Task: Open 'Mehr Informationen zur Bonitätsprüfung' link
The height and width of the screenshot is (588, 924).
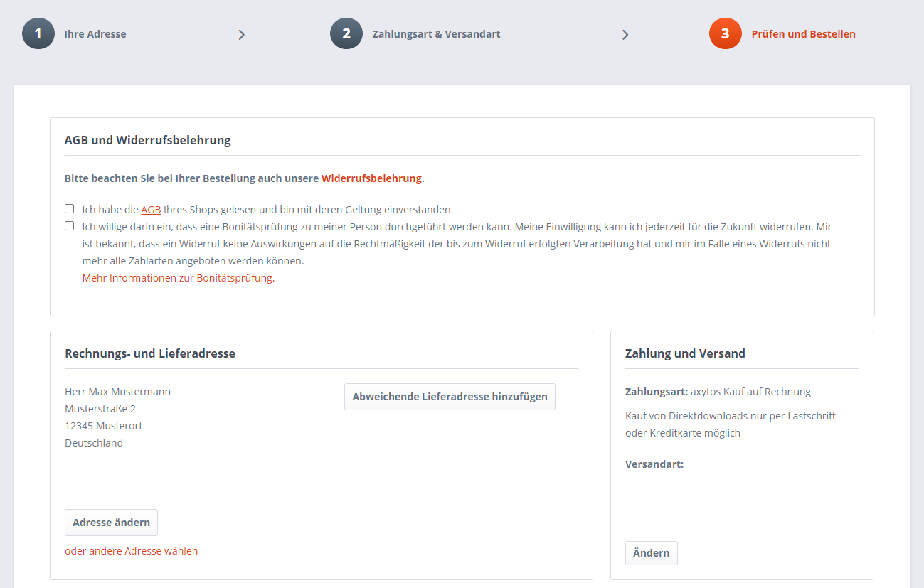Action: click(x=179, y=278)
